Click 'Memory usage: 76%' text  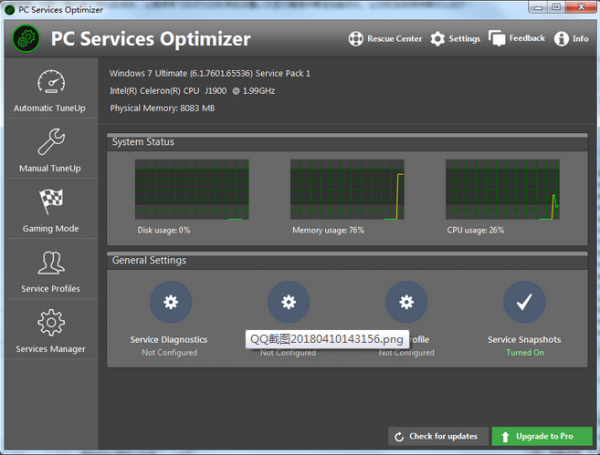(x=328, y=230)
